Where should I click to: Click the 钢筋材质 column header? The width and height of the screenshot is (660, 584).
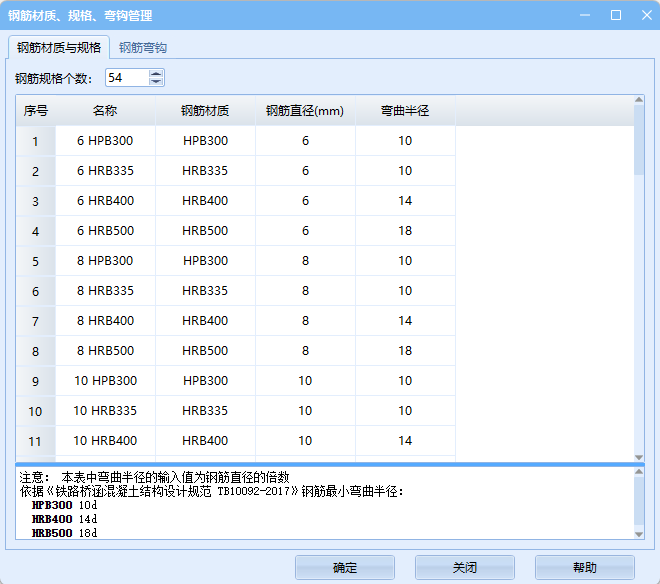(x=205, y=111)
